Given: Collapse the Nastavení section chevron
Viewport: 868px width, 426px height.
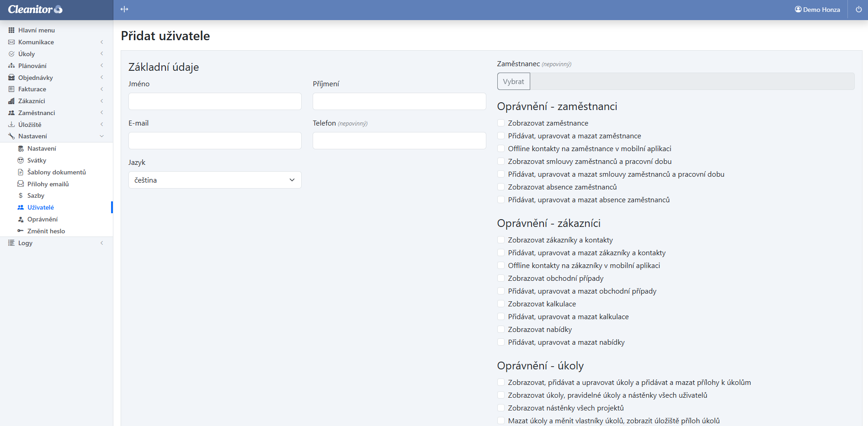Looking at the screenshot, I should click(x=101, y=136).
